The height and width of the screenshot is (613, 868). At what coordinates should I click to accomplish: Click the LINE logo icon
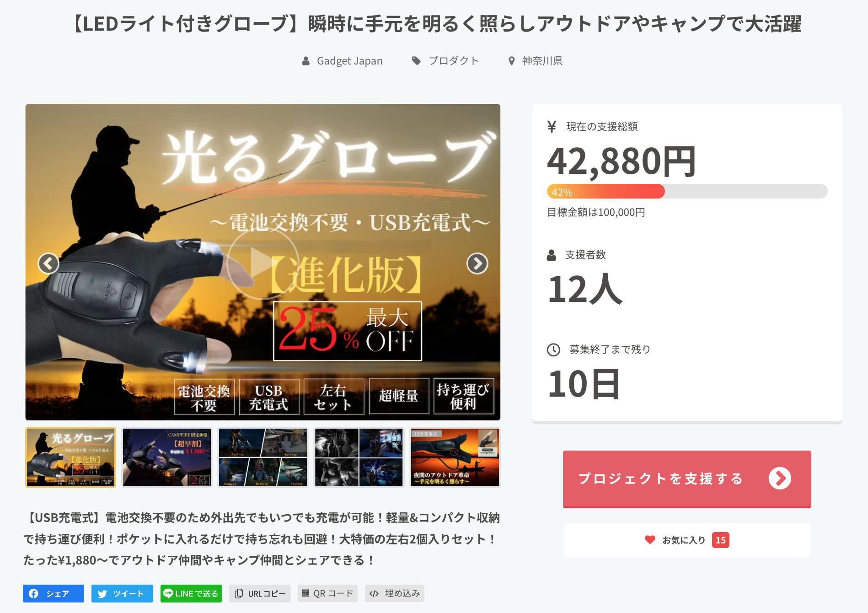pyautogui.click(x=168, y=593)
